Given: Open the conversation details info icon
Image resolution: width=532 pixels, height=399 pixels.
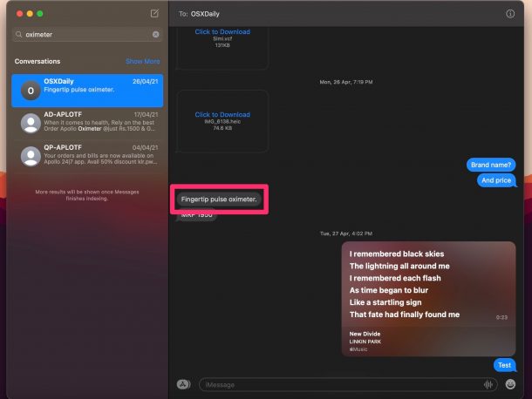Looking at the screenshot, I should point(510,14).
